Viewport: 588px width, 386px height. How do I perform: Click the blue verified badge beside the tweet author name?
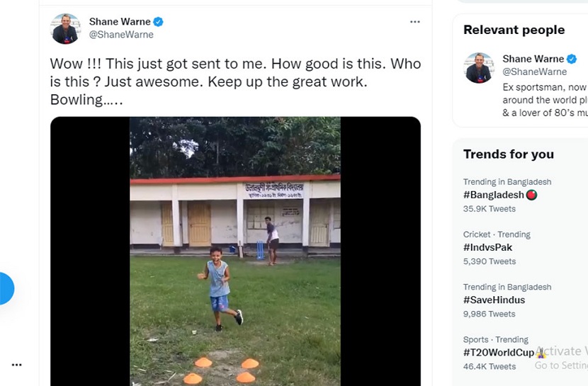tap(158, 22)
